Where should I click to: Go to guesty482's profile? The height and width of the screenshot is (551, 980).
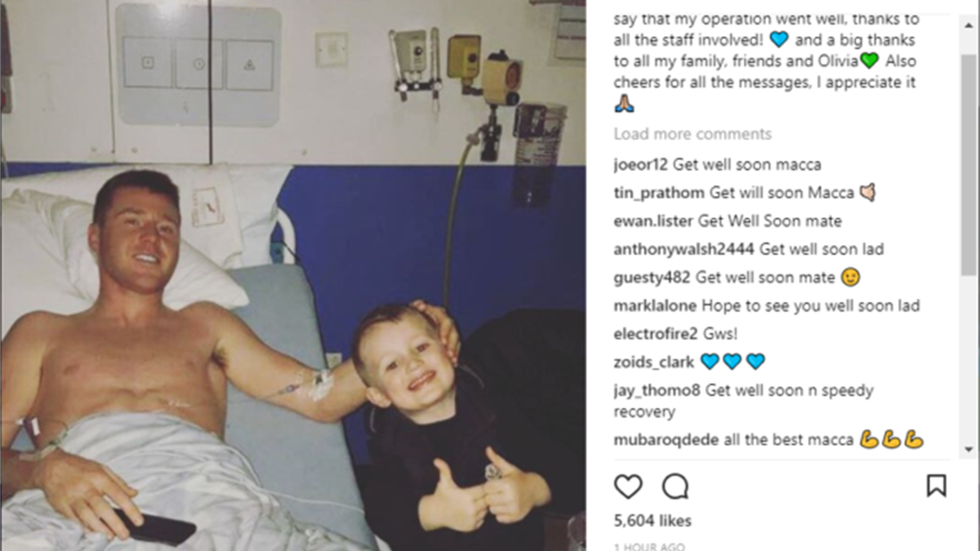pos(653,278)
